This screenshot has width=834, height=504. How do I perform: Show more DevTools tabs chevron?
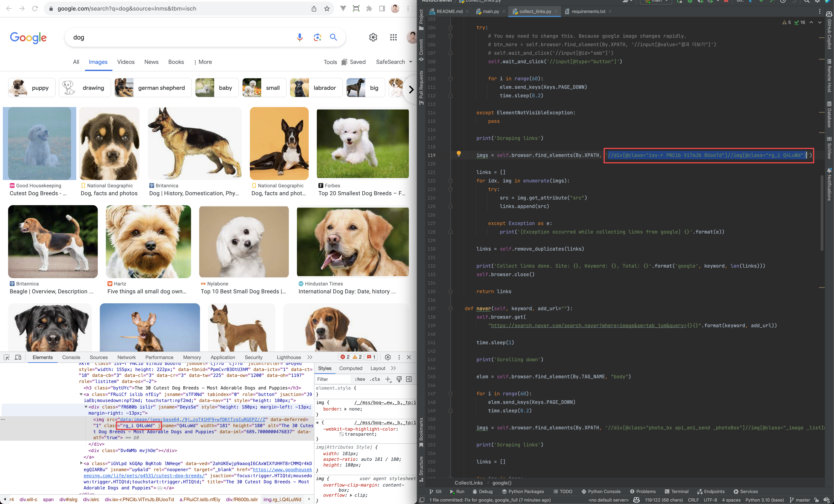coord(310,357)
